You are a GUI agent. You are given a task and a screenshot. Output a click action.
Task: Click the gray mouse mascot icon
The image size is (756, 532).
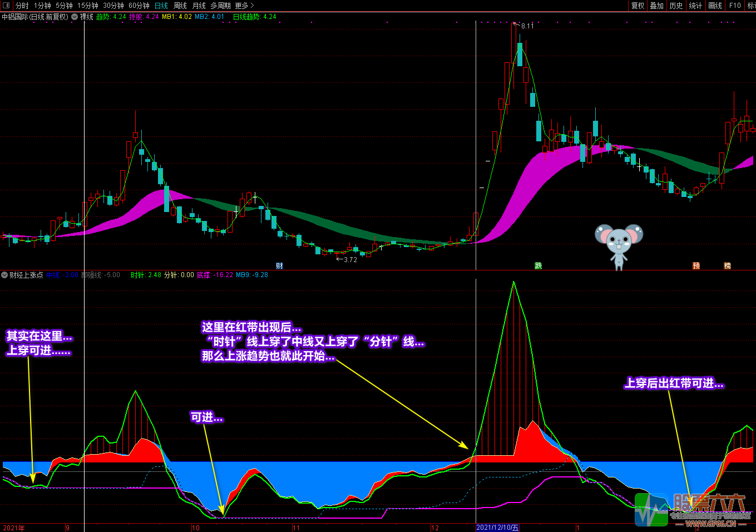point(619,245)
